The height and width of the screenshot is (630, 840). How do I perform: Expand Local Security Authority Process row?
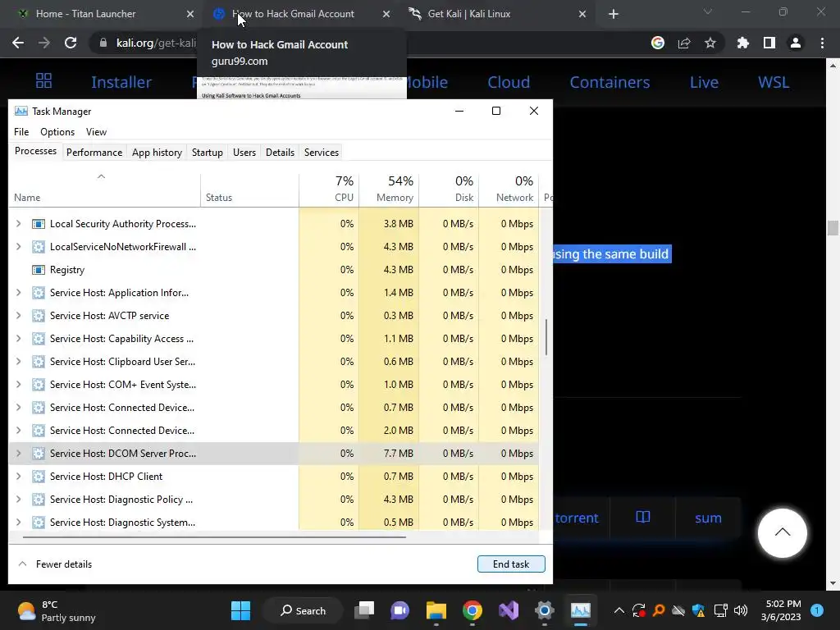[x=19, y=223]
